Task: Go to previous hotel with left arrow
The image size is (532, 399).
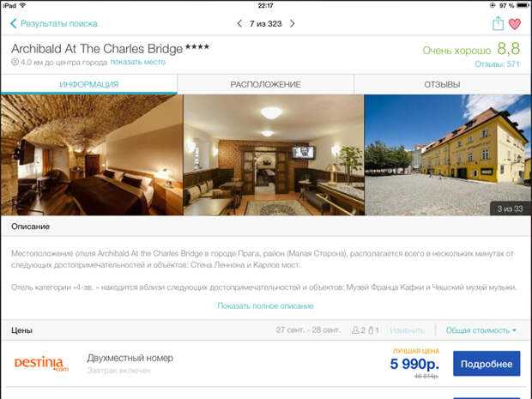Action: [239, 23]
